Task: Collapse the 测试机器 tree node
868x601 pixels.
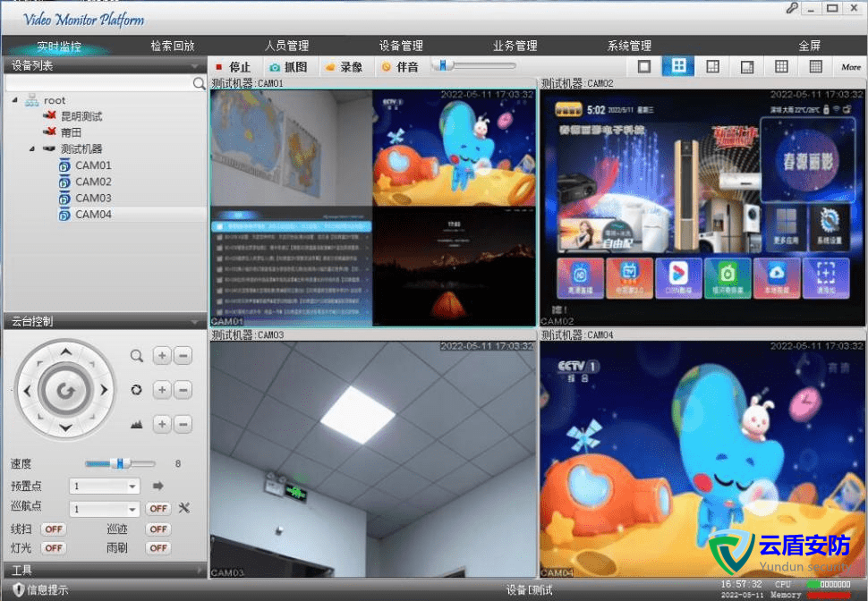Action: click(x=33, y=149)
